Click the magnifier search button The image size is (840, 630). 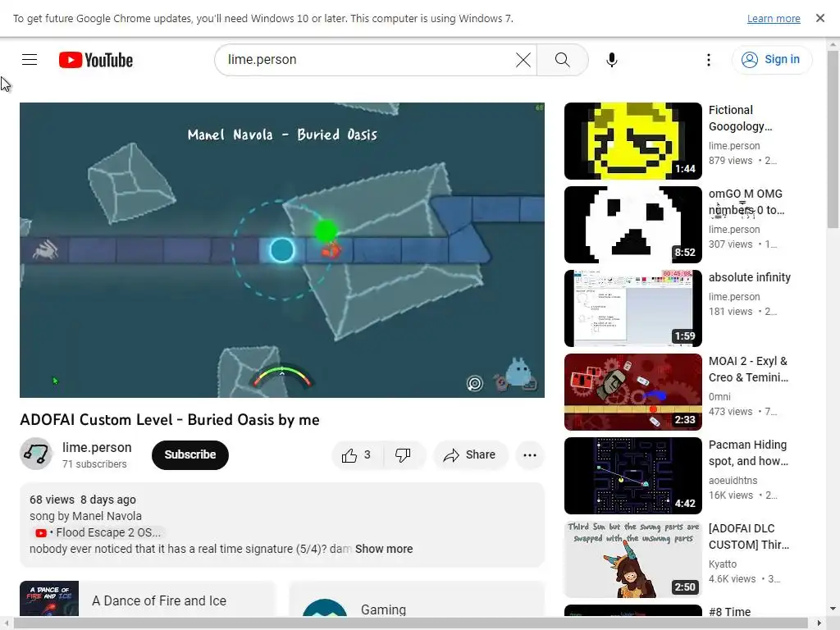(x=562, y=59)
